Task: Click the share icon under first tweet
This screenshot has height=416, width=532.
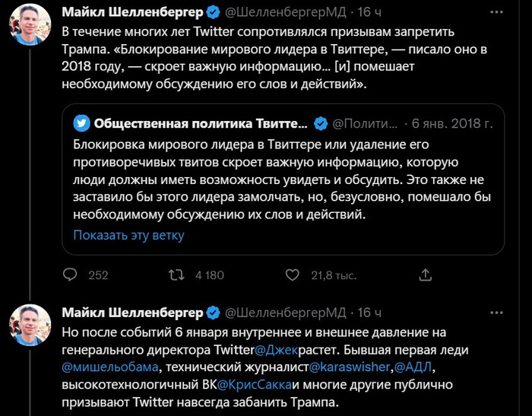Action: click(426, 275)
